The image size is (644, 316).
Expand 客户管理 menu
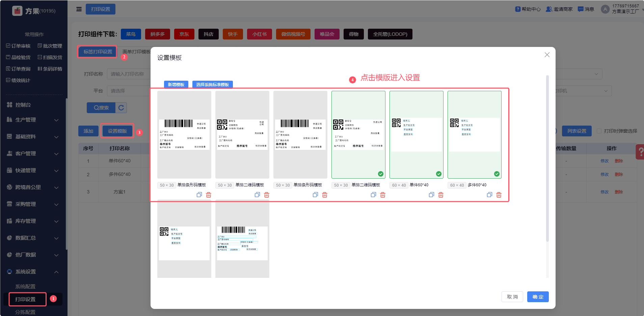[x=33, y=154]
